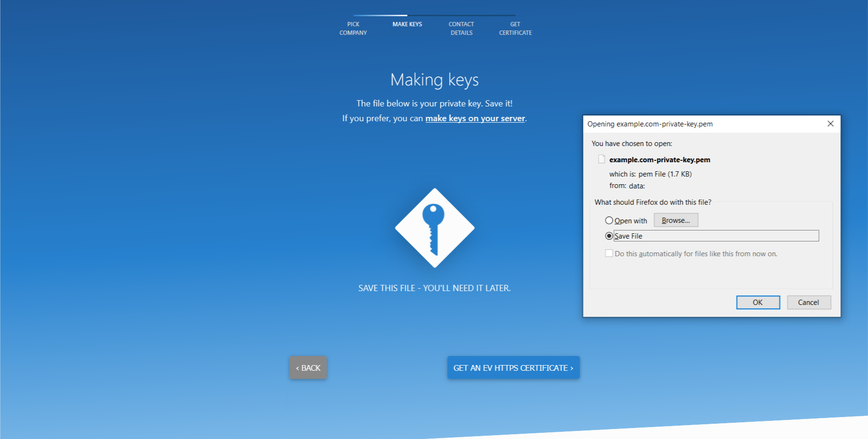The width and height of the screenshot is (868, 439).
Task: Check Do this automatically for files checkbox
Action: 609,253
